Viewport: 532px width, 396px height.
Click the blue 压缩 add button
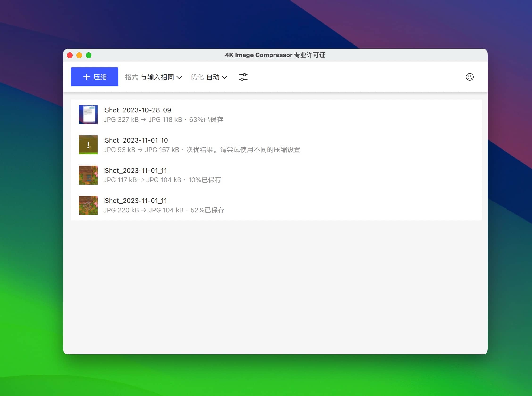94,77
